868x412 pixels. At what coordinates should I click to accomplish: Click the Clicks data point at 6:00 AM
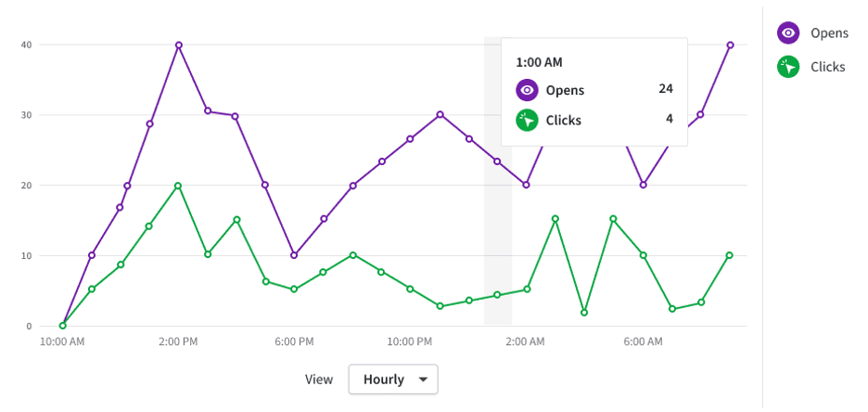tap(643, 255)
